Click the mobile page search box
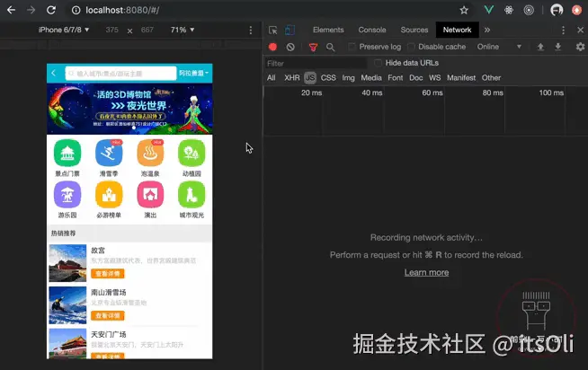Viewport: 588px width, 370px height. 120,74
